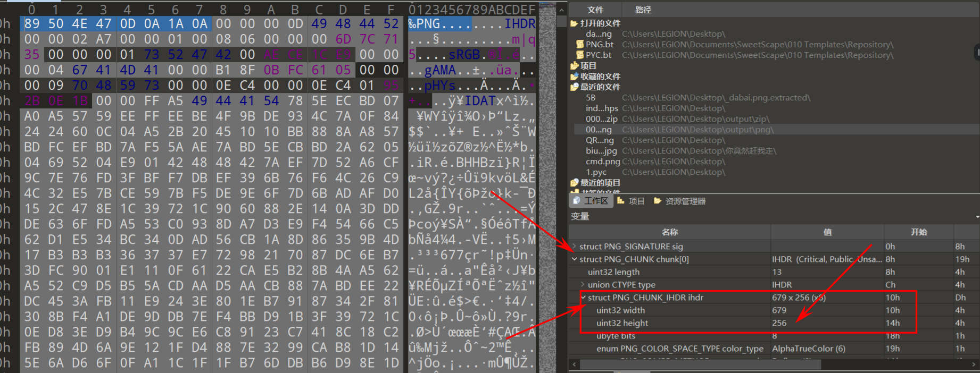980x373 pixels.
Task: Click the IDAT text in ASCII column
Action: tap(479, 101)
